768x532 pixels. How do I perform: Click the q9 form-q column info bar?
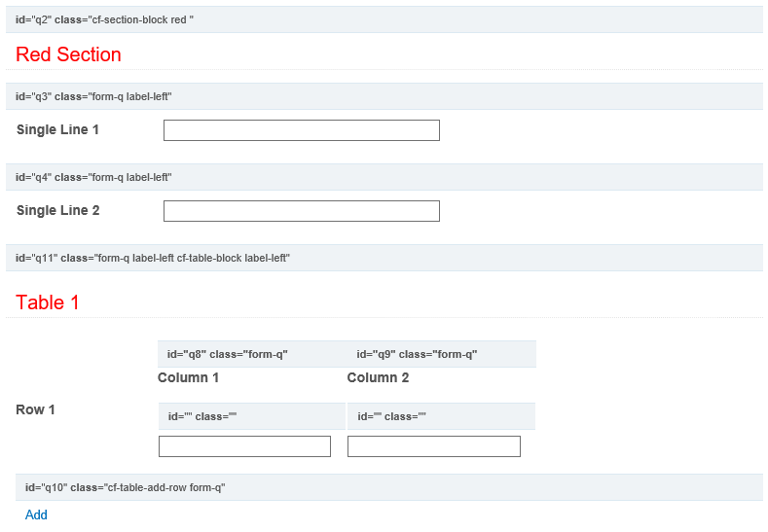click(440, 354)
